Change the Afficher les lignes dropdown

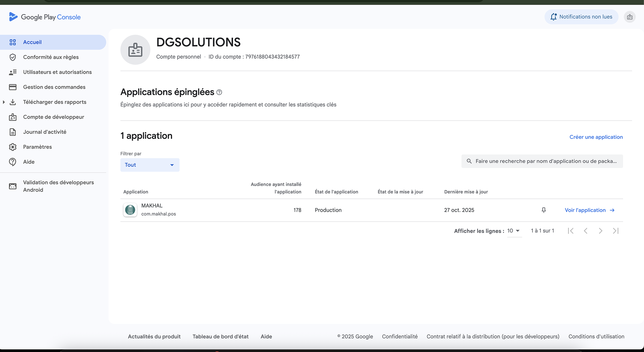pos(514,231)
